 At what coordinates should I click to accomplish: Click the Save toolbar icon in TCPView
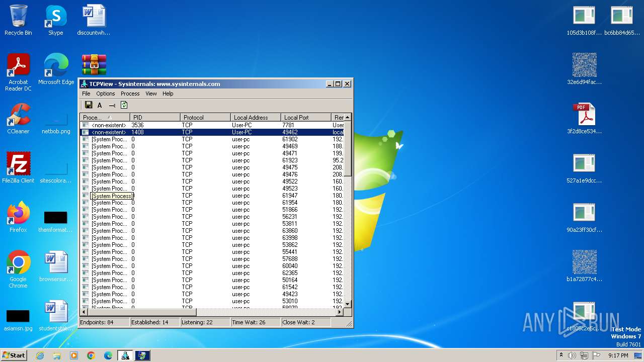click(x=89, y=105)
